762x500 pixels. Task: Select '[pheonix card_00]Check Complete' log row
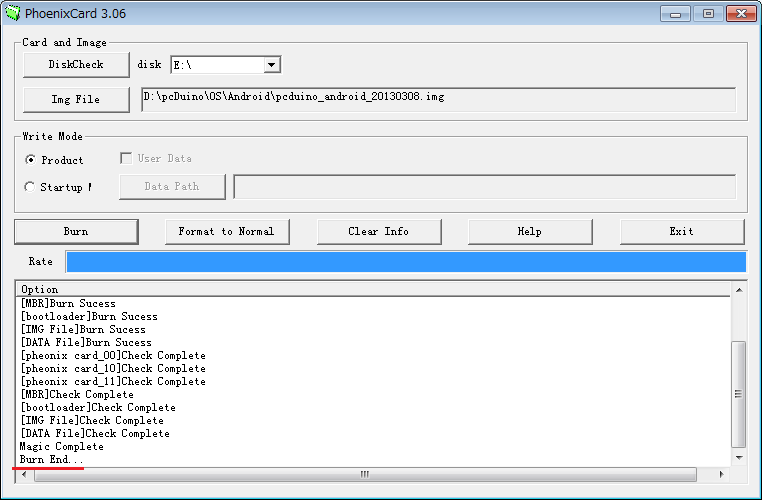click(374, 356)
